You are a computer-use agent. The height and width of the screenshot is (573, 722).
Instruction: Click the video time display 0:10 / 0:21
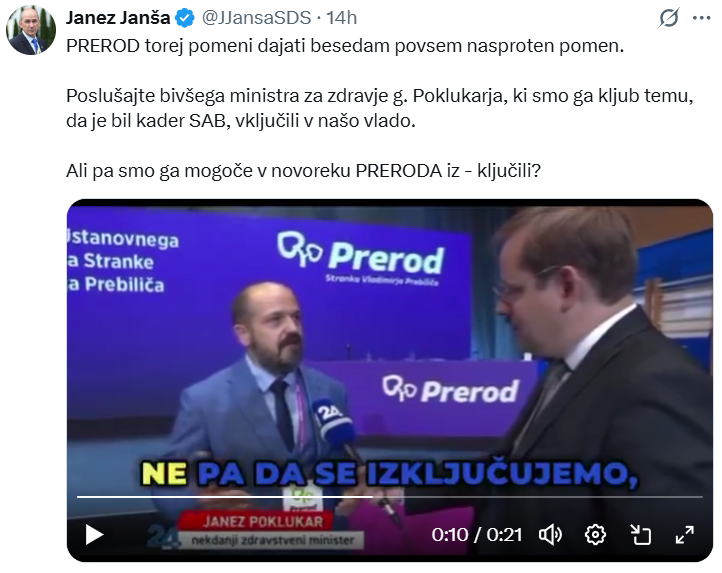coord(477,535)
